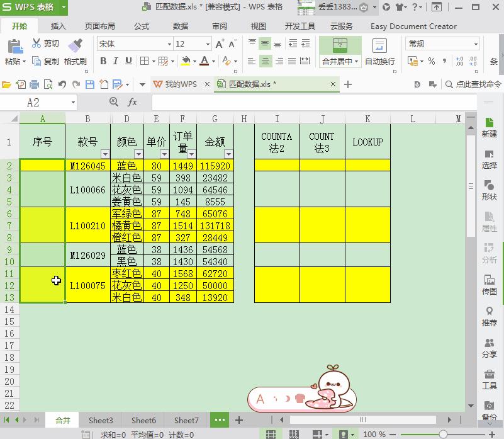This screenshot has height=439, width=504.
Task: Switch to the 插入 ribbon tab
Action: pyautogui.click(x=58, y=26)
